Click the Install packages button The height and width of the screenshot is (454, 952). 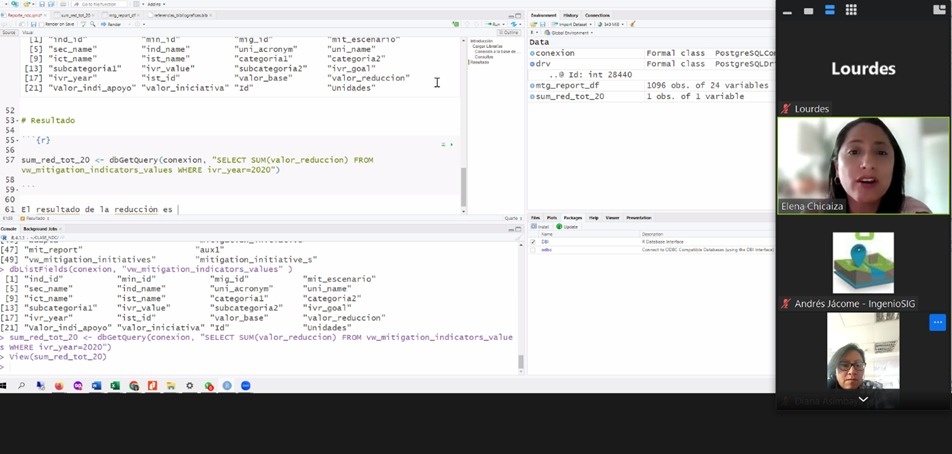pos(540,226)
